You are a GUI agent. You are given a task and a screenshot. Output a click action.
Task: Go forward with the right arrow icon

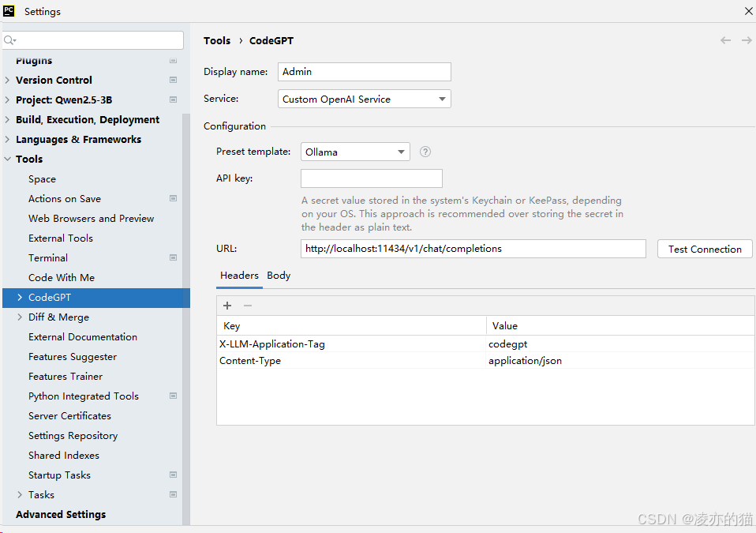pyautogui.click(x=747, y=40)
